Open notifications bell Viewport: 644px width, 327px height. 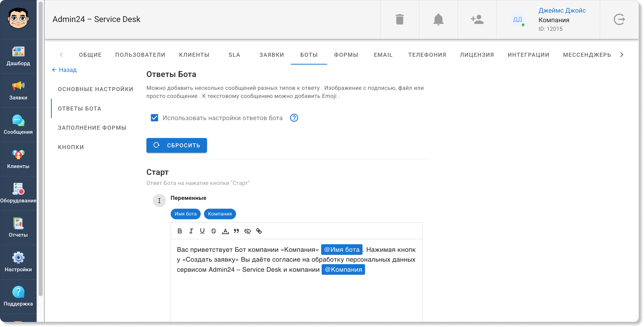438,19
